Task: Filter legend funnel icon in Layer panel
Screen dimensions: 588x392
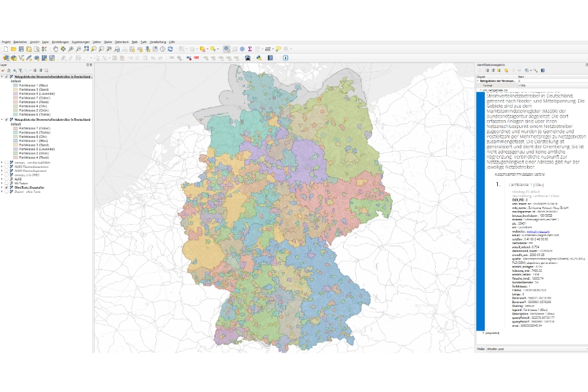Action: (20, 71)
